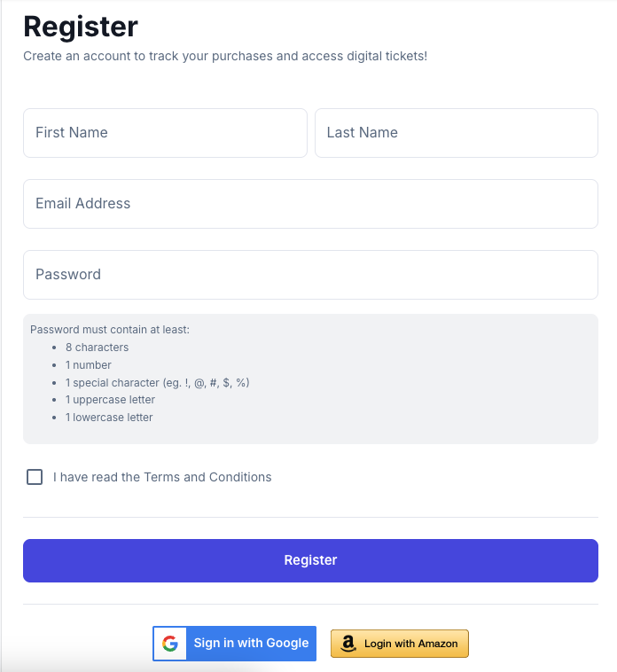Choose Login with Amazon

(400, 644)
